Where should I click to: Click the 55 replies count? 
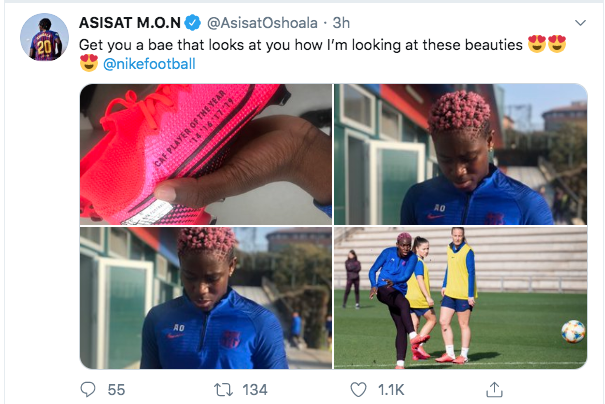point(116,390)
